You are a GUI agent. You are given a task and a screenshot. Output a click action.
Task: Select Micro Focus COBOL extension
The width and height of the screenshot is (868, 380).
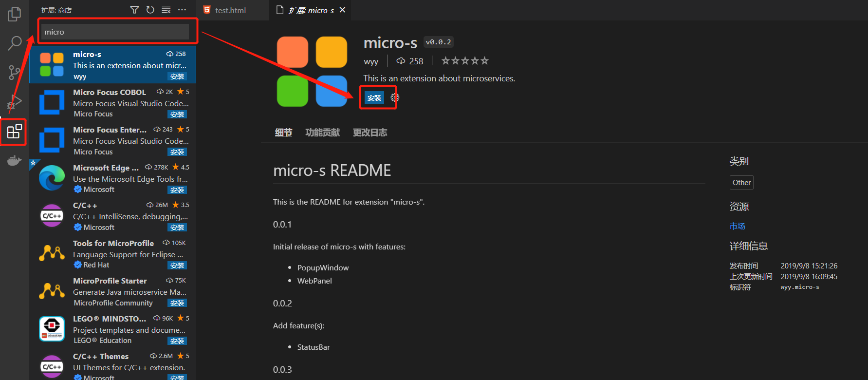click(112, 103)
